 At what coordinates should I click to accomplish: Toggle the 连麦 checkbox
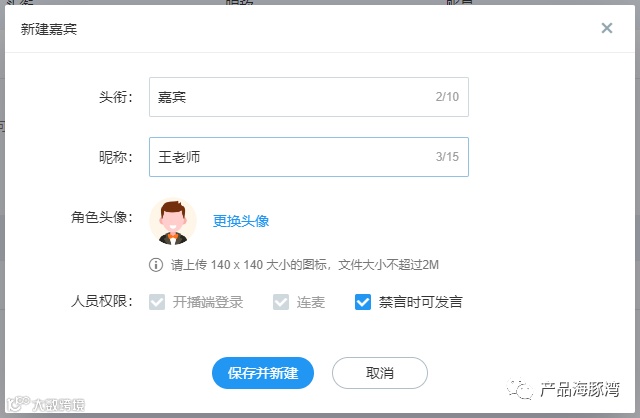click(281, 302)
